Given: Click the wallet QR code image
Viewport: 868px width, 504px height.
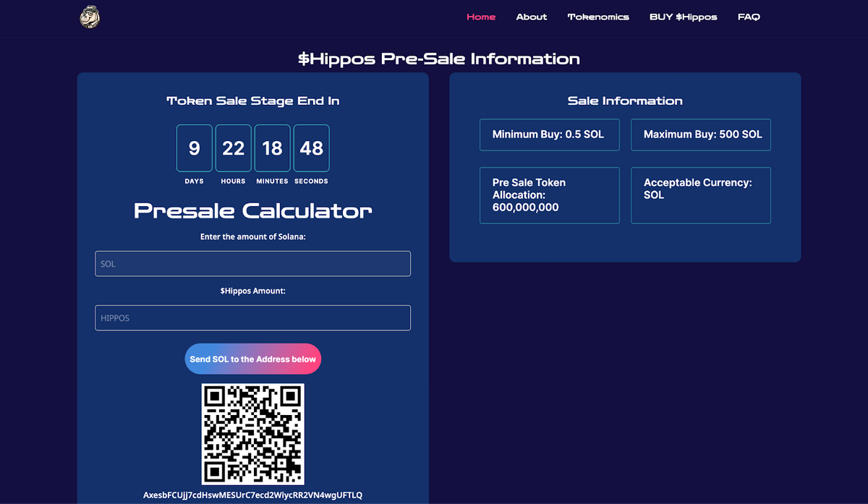Looking at the screenshot, I should [x=252, y=434].
